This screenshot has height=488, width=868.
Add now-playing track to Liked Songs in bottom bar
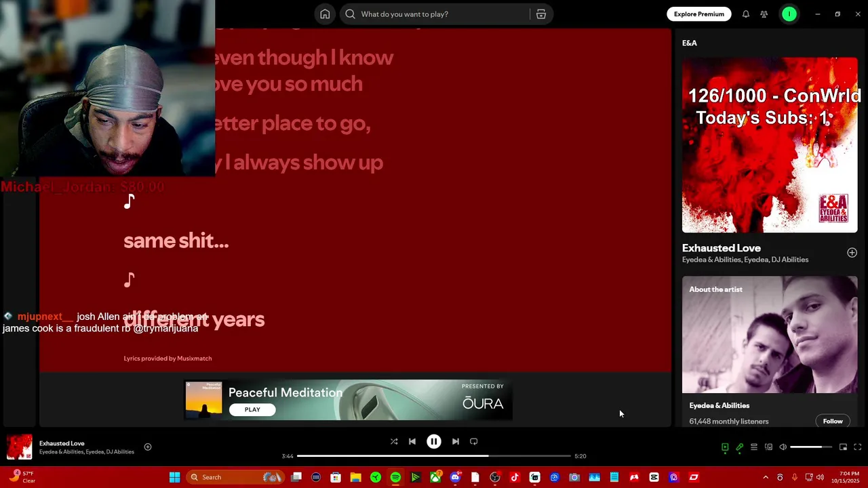click(x=148, y=447)
